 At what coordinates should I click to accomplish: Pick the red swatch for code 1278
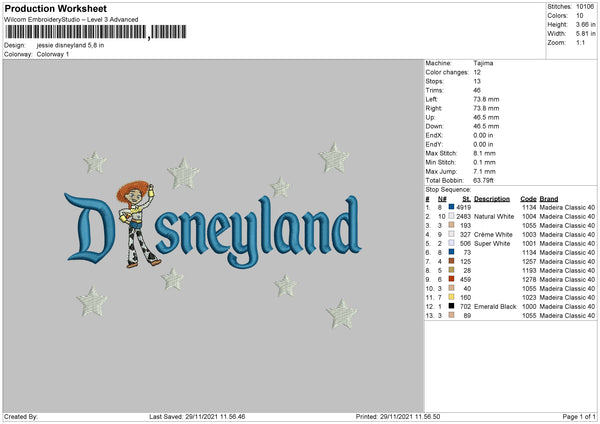pyautogui.click(x=452, y=279)
